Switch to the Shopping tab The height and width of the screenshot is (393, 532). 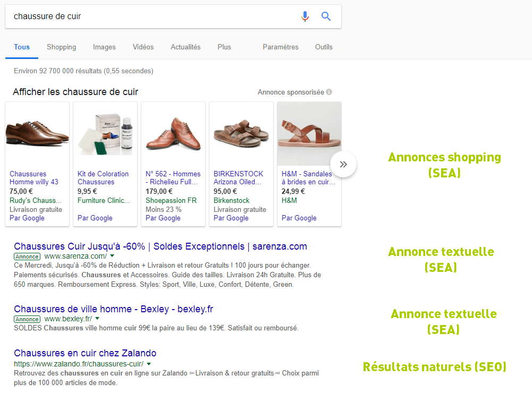pos(62,47)
